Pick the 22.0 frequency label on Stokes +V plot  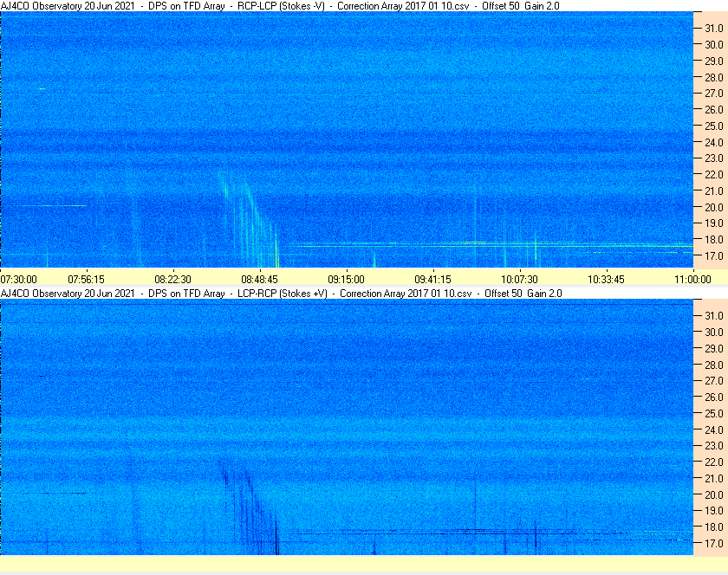click(x=714, y=462)
